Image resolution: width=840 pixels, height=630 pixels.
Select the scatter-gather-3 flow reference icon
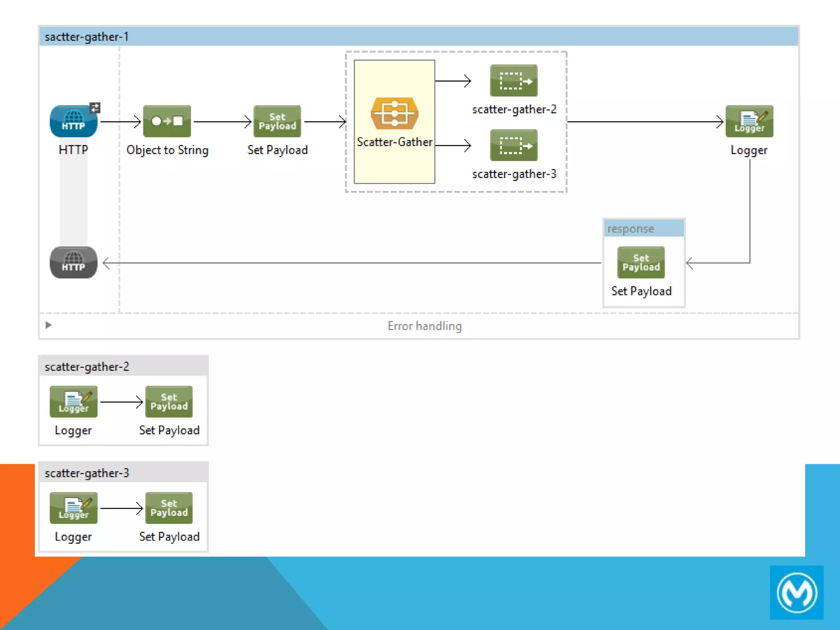pos(514,146)
